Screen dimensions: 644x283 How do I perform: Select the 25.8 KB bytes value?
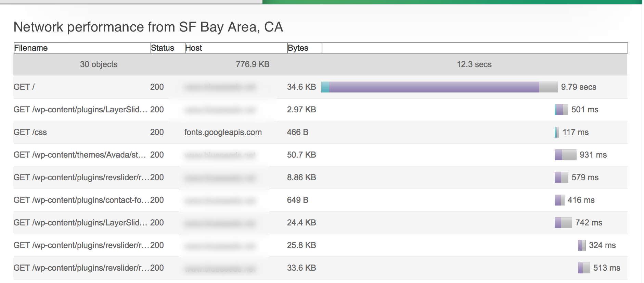coord(301,245)
